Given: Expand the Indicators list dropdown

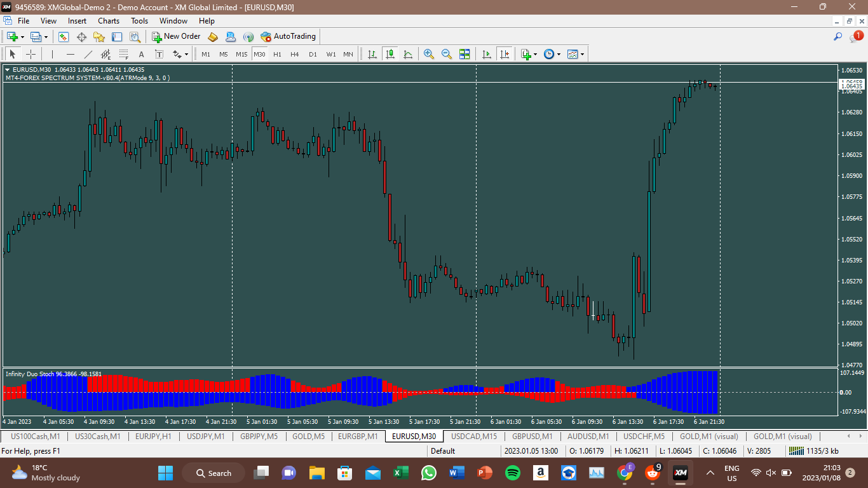Looking at the screenshot, I should tap(535, 54).
